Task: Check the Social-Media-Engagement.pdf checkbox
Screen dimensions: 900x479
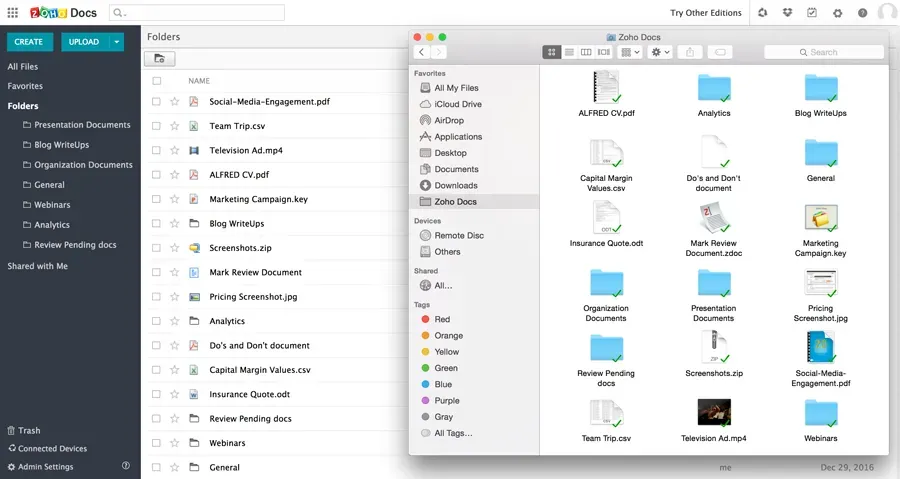Action: pos(156,101)
